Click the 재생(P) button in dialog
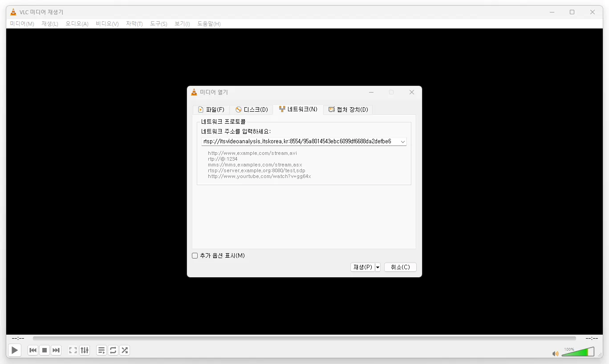Image resolution: width=609 pixels, height=364 pixels. coord(362,267)
